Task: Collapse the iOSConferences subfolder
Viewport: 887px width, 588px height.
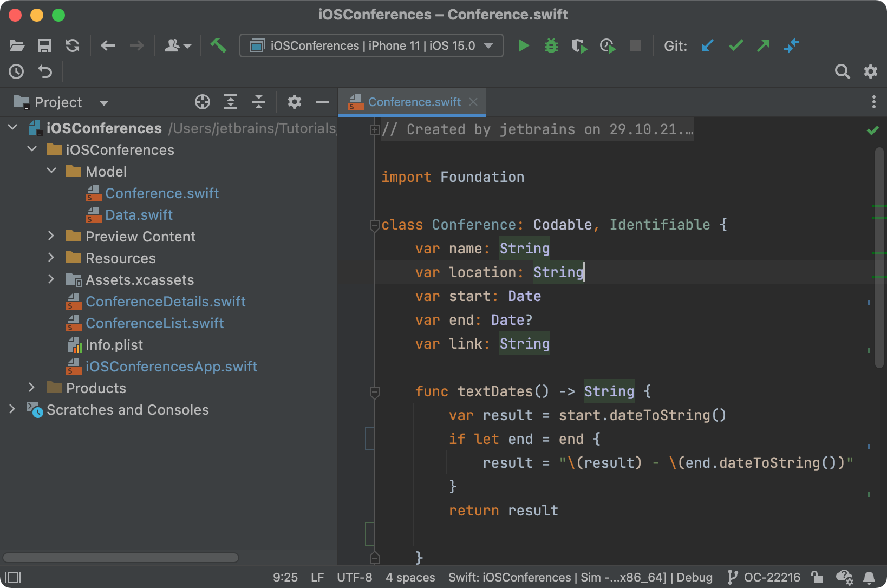Action: (32, 149)
